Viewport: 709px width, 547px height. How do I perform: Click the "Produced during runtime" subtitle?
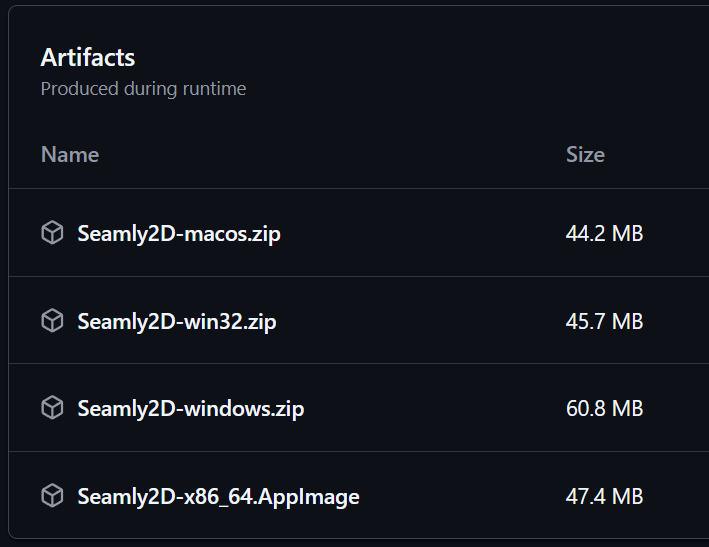tap(143, 89)
